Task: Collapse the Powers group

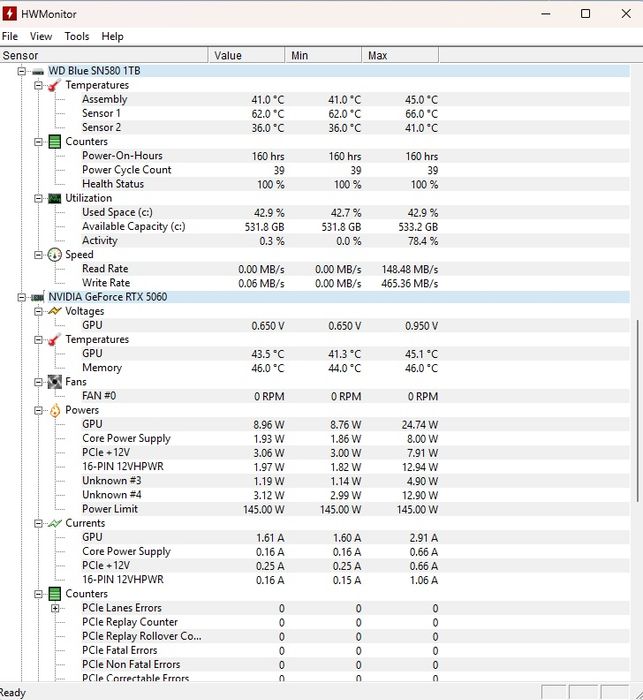Action: [38, 410]
